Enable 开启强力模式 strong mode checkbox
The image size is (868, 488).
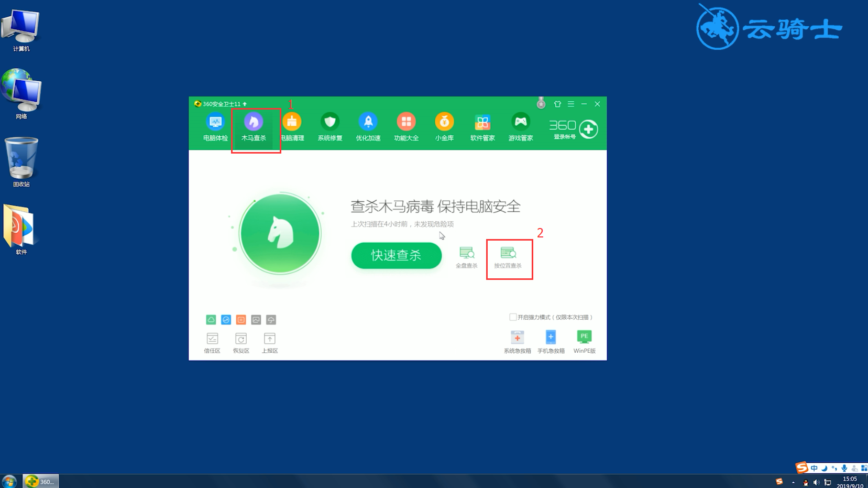point(513,317)
